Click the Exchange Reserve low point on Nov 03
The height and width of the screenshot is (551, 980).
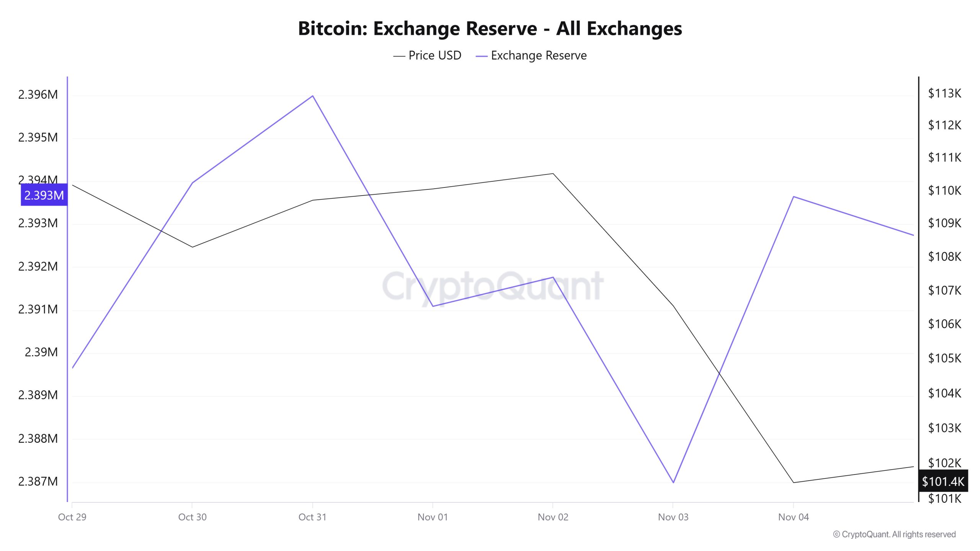673,482
